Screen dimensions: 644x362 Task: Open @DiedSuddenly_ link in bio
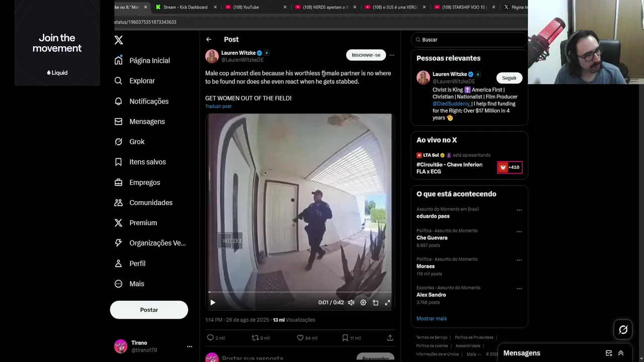point(452,104)
